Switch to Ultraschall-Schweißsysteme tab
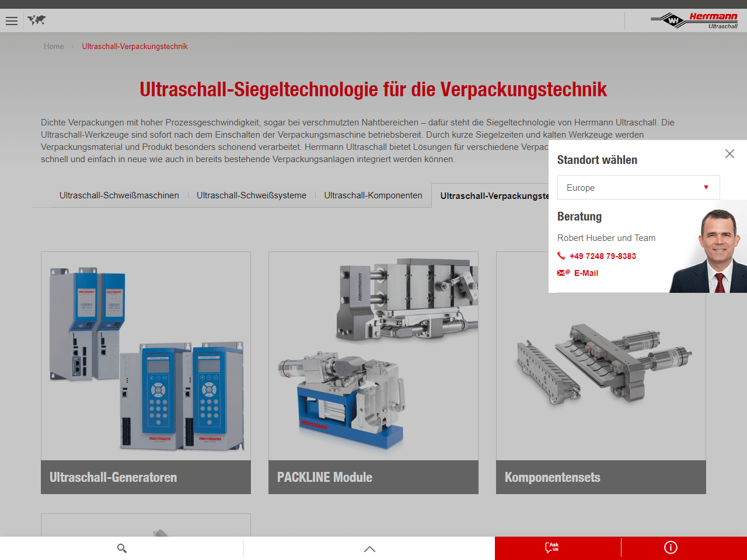Viewport: 747px width, 560px height. point(252,195)
